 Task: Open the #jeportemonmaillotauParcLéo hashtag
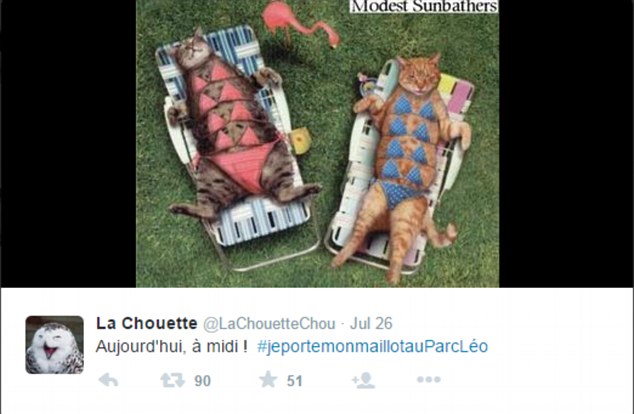tap(372, 346)
